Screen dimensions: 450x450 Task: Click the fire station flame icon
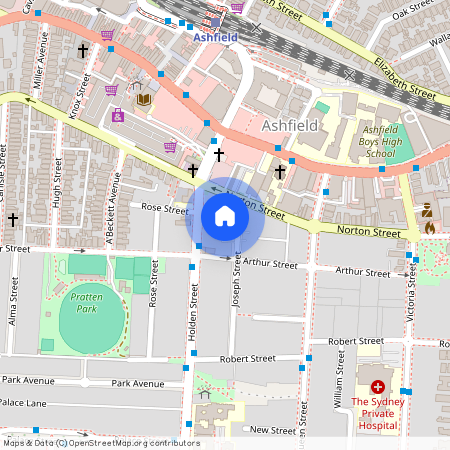tap(430, 228)
